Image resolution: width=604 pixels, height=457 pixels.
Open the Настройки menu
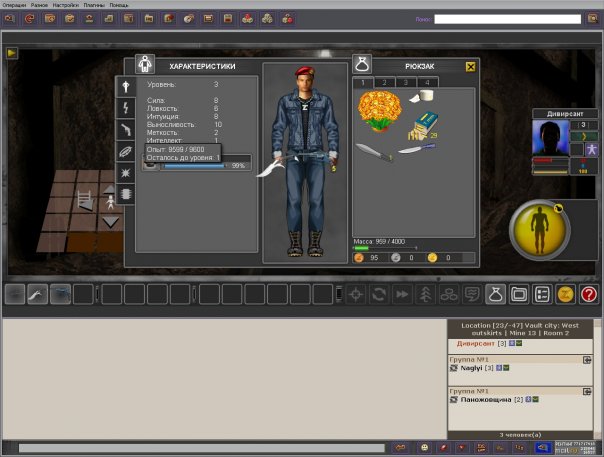(x=65, y=5)
